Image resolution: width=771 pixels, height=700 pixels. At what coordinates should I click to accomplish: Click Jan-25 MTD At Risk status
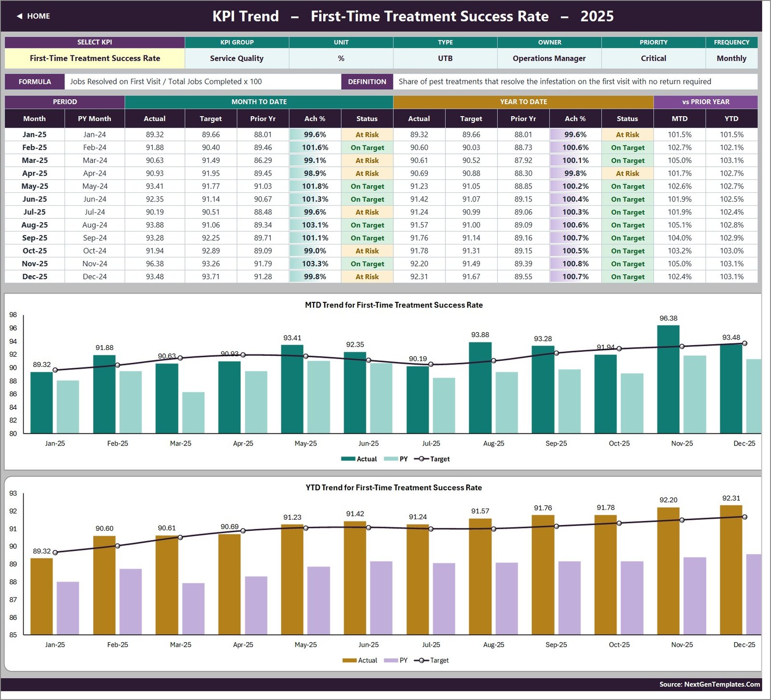[367, 135]
